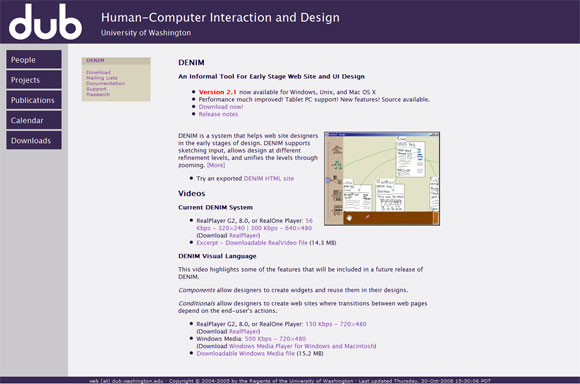This screenshot has height=384, width=580.
Task: Open the DENIM HTML site link
Action: click(x=269, y=178)
